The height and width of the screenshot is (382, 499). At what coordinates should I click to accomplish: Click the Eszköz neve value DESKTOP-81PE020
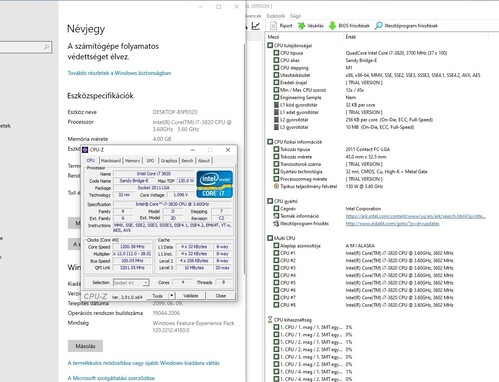point(175,112)
